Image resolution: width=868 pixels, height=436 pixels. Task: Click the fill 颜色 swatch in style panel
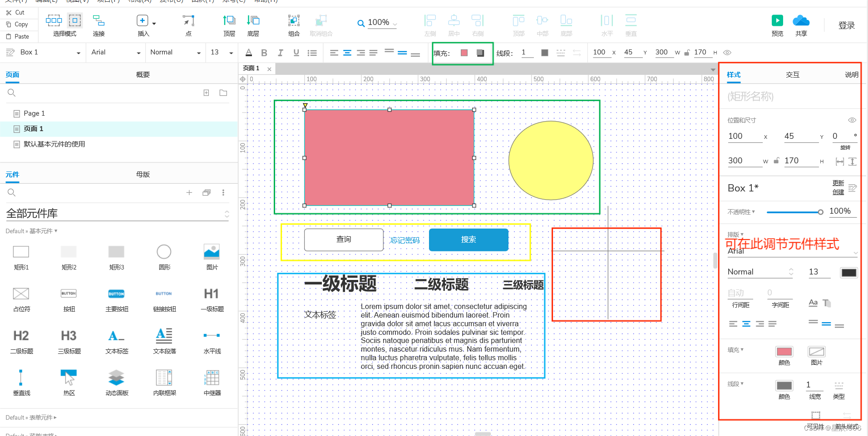pos(784,352)
